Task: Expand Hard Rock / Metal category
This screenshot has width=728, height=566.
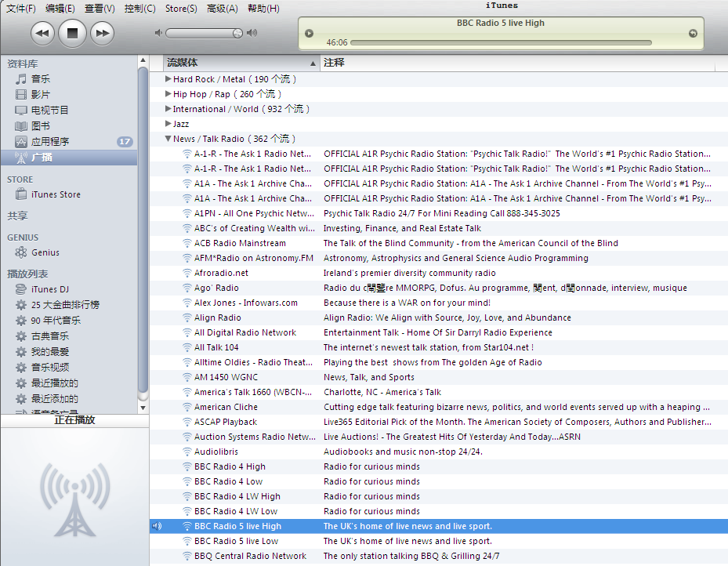Action: click(168, 79)
